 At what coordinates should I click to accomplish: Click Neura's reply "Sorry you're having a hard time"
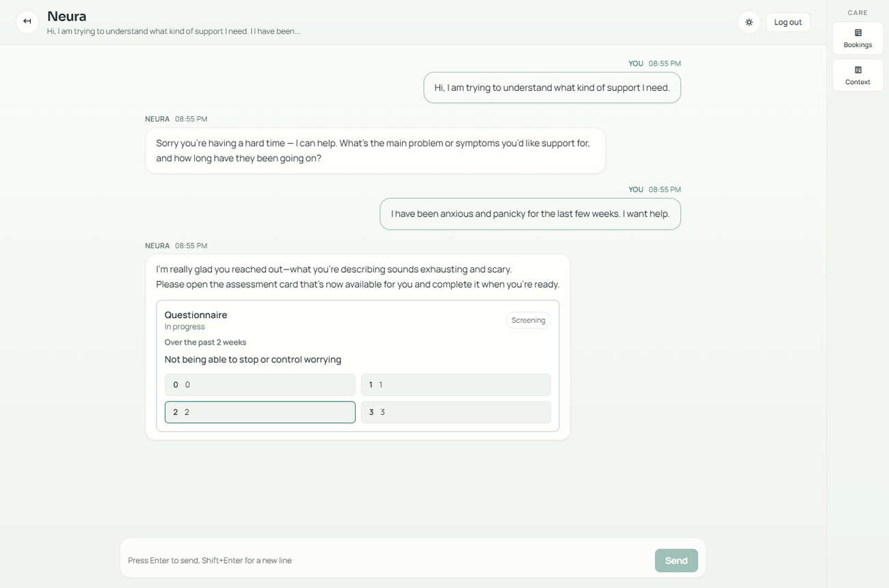(375, 150)
